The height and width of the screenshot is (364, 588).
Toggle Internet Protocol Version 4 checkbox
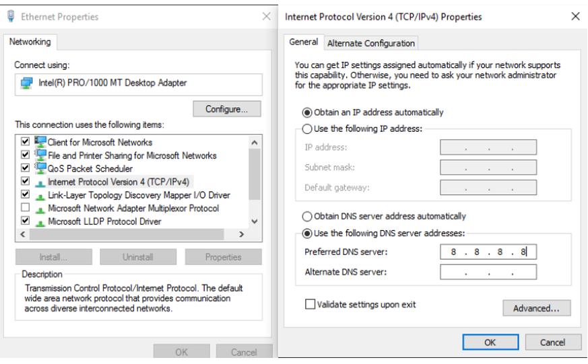25,181
